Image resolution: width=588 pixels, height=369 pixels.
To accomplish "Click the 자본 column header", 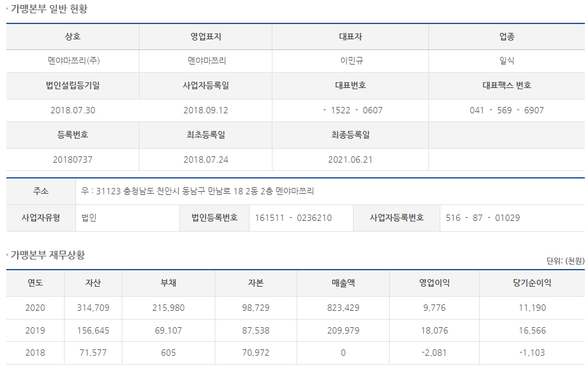I will (x=256, y=283).
